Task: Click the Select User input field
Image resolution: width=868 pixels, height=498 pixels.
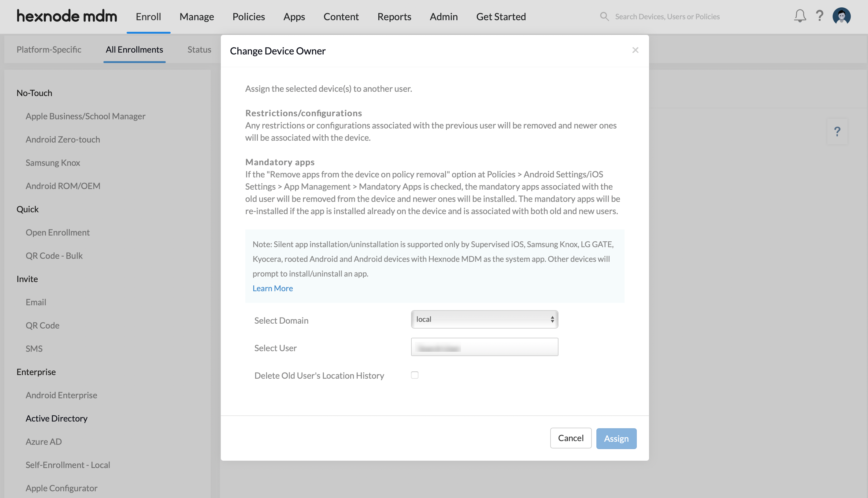Action: [x=484, y=347]
